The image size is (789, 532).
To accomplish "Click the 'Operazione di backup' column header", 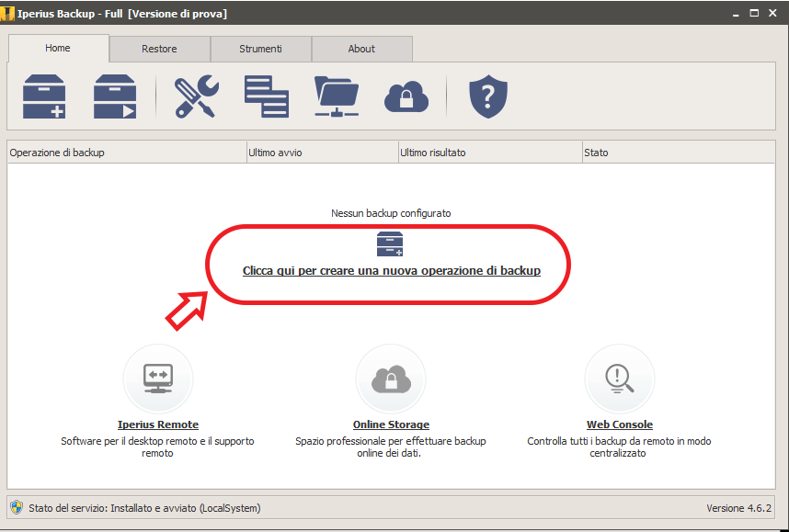I will [127, 153].
